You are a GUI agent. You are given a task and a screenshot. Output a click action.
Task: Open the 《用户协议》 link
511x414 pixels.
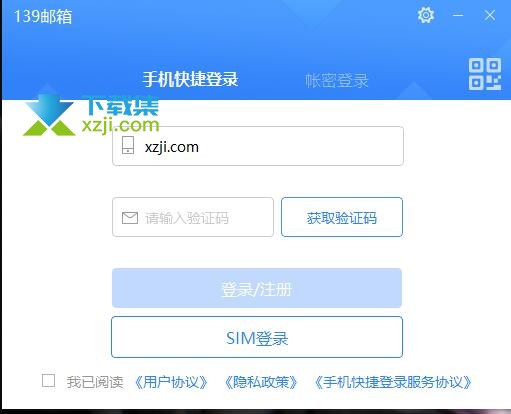(x=171, y=382)
